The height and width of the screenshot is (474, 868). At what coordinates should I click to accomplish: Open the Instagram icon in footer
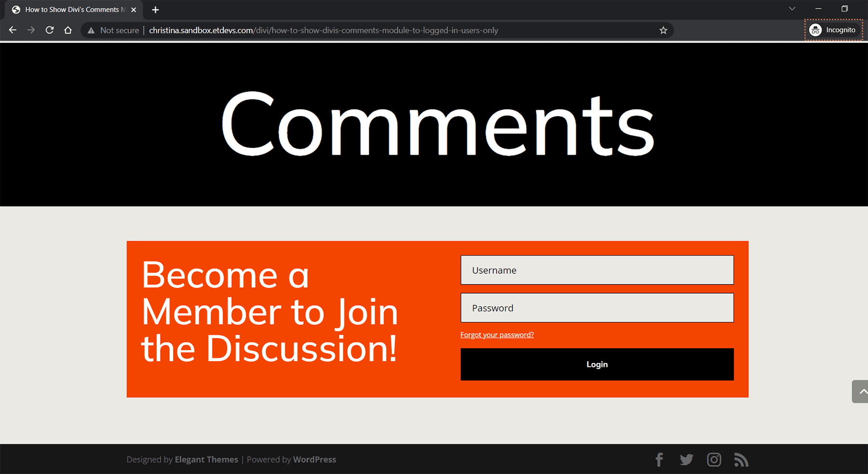click(714, 459)
